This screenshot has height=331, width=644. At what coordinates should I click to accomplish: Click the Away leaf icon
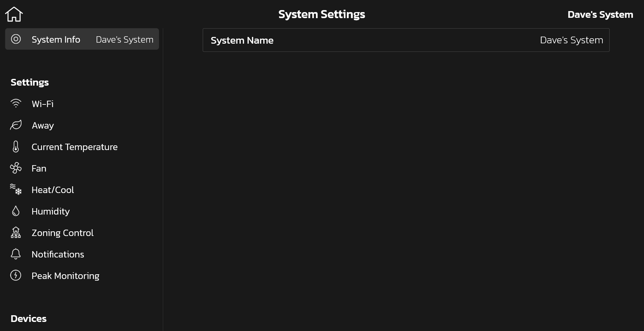click(16, 125)
